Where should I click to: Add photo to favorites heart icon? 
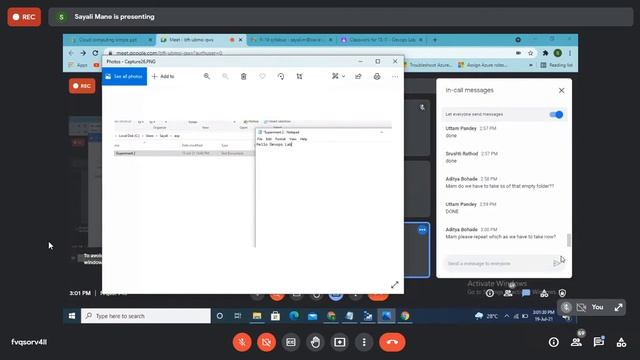coord(262,76)
